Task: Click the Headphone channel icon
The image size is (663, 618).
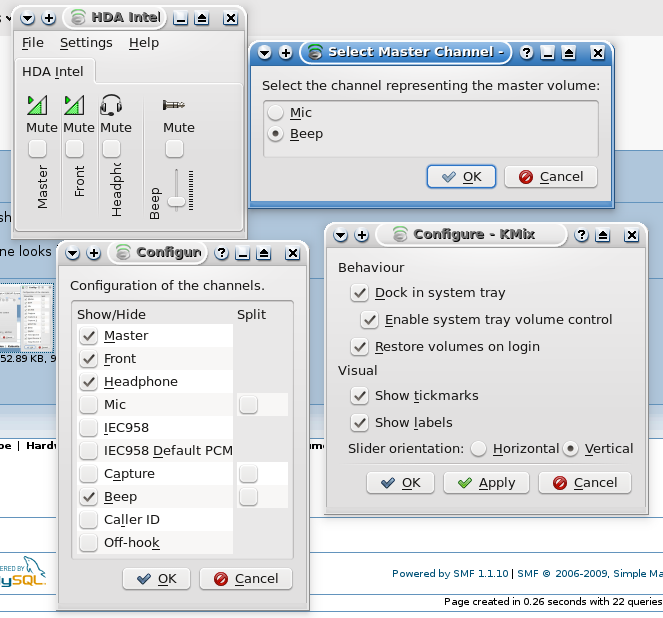Action: coord(111,104)
